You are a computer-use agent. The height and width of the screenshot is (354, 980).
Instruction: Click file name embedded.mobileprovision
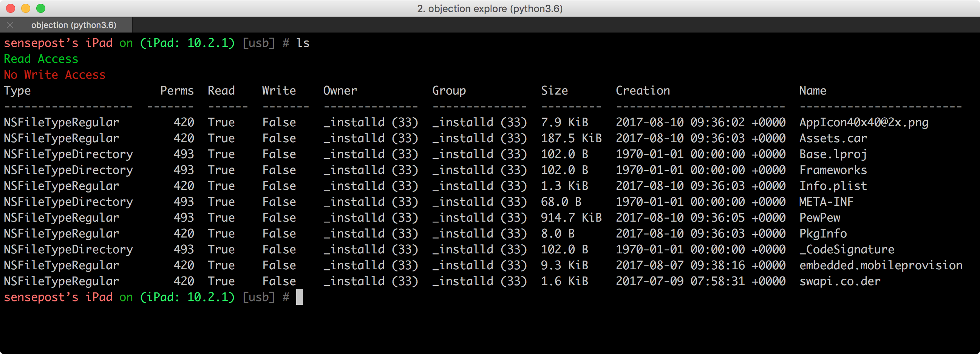881,265
